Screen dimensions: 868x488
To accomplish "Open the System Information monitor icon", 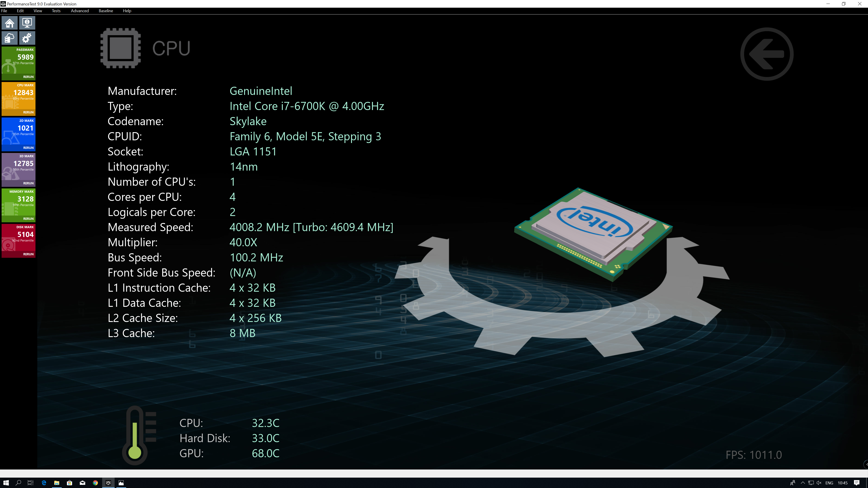I will pos(27,23).
